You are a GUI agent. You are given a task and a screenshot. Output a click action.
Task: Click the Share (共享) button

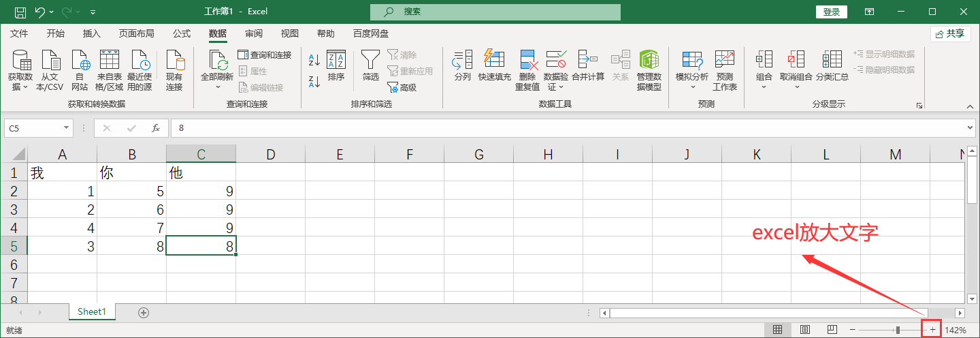(x=951, y=33)
